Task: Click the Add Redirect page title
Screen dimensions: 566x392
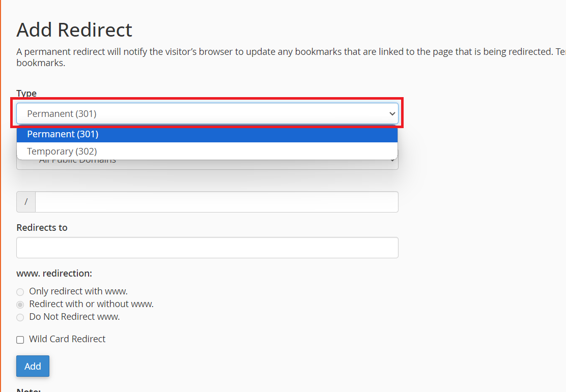Action: click(74, 30)
